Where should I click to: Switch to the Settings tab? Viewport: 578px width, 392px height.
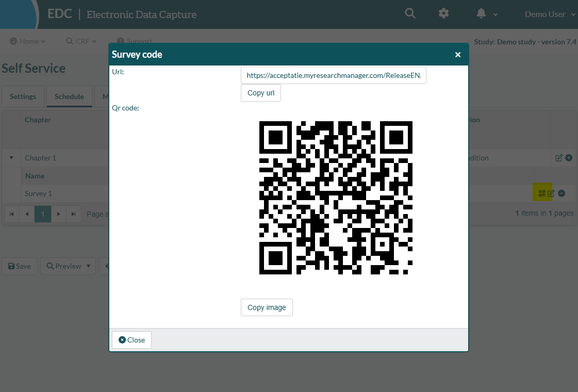tap(23, 96)
